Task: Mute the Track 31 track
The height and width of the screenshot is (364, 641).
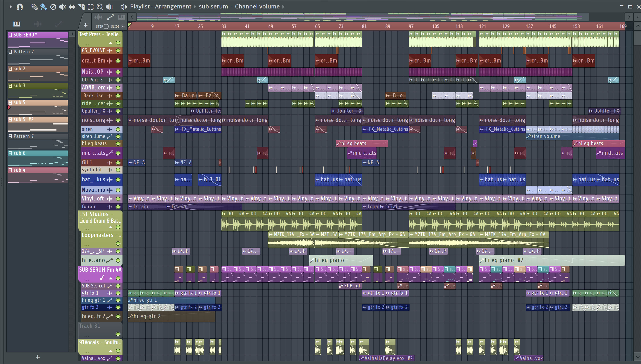Action: tap(118, 334)
